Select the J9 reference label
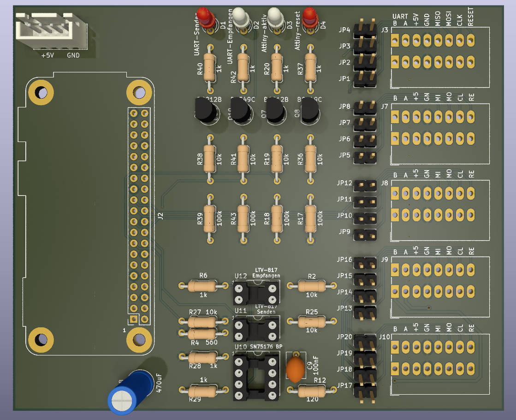This screenshot has height=420, width=516. pos(385,260)
